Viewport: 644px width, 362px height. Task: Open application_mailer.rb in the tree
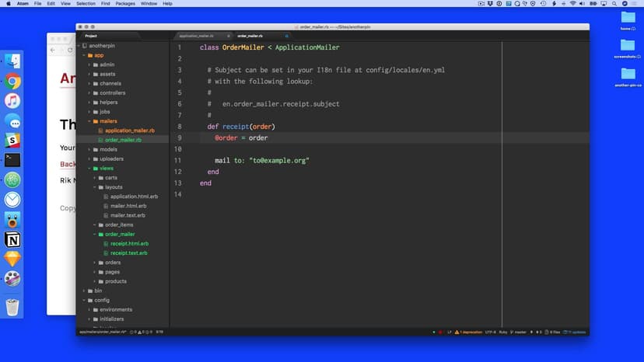coord(130,131)
